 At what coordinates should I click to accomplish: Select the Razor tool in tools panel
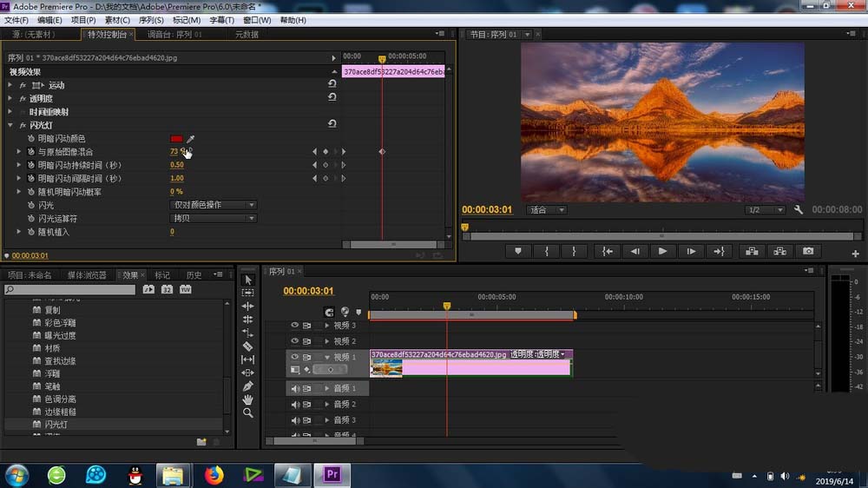point(248,346)
